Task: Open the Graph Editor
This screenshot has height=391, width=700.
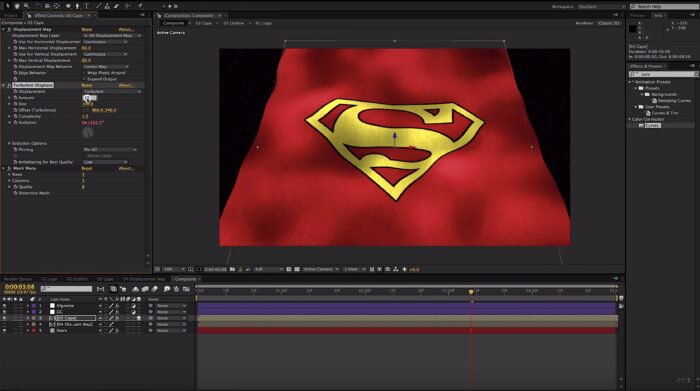Action: (x=186, y=289)
